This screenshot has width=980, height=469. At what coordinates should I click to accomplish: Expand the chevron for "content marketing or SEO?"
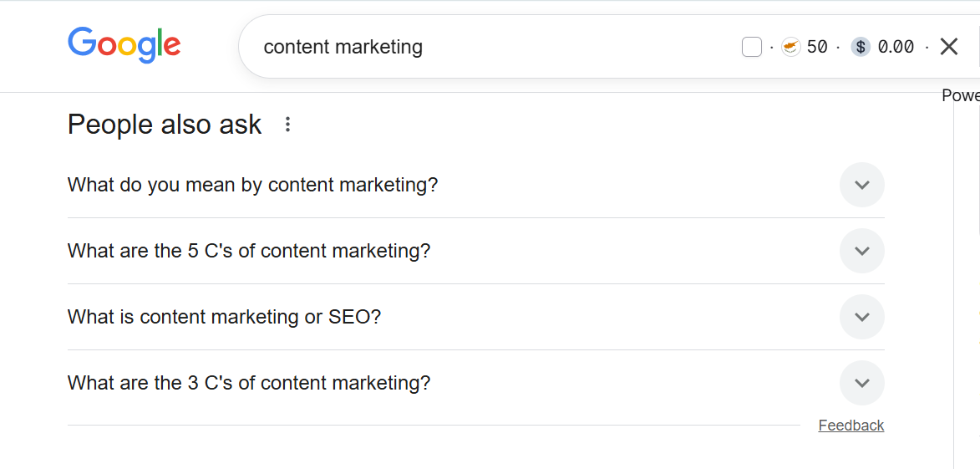coord(861,317)
